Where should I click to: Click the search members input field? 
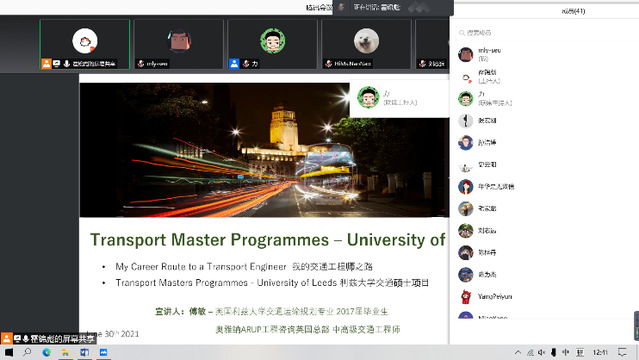(546, 33)
